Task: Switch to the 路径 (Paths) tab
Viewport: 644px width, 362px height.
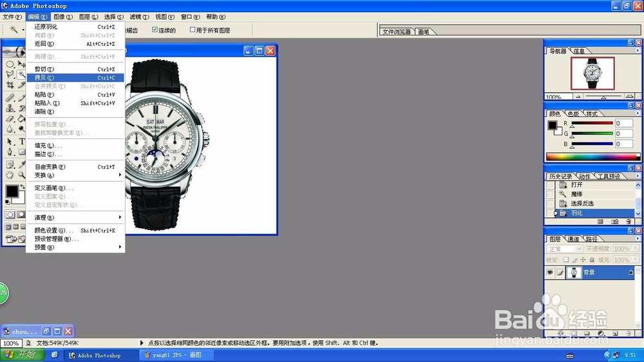Action: coord(591,239)
